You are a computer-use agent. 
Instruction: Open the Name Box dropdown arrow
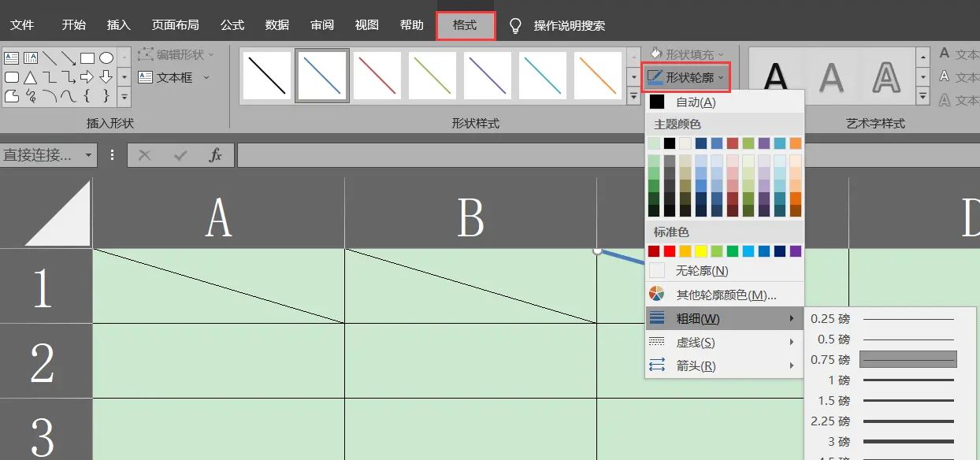coord(87,155)
